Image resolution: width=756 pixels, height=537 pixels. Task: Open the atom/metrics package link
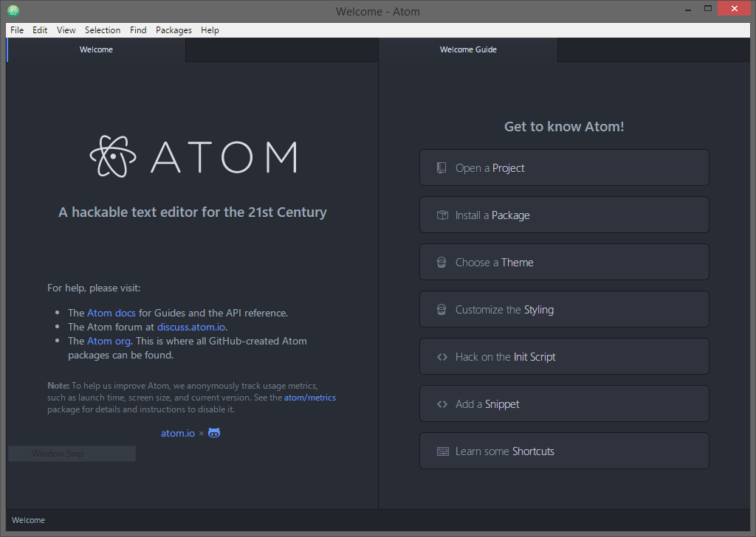point(309,397)
